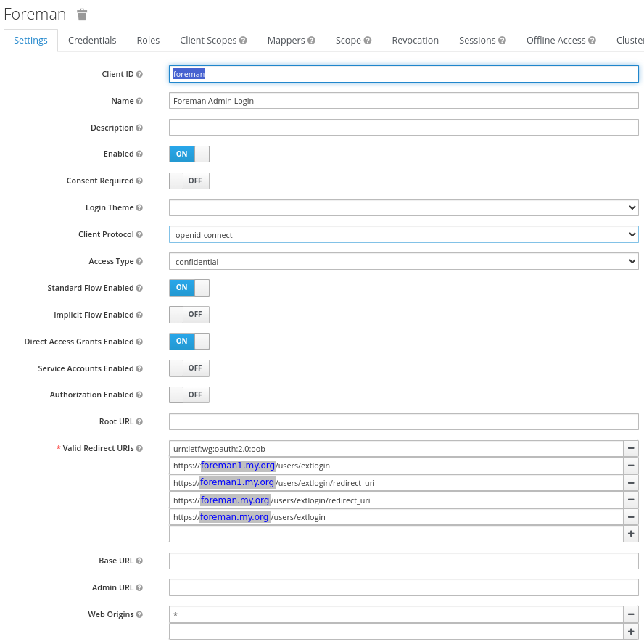Show help icon for Consent Required
Viewport: 644px width, 644px height.
(x=139, y=181)
